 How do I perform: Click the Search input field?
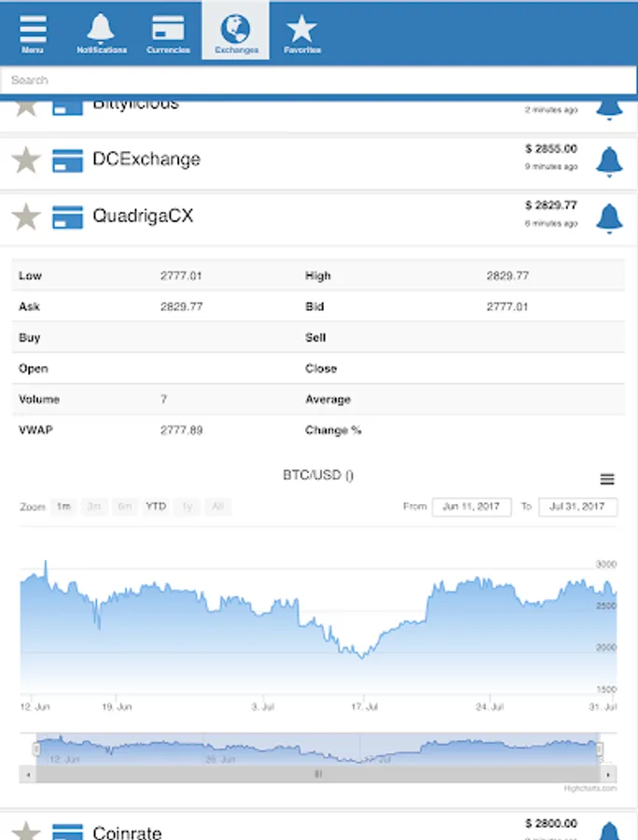(318, 80)
